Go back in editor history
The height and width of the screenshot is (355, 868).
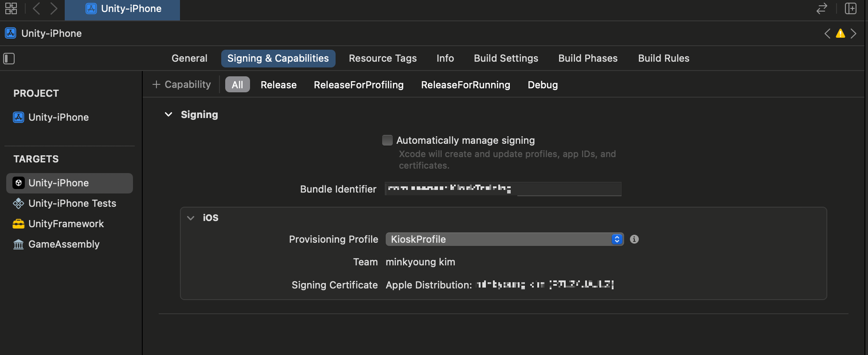(x=37, y=8)
